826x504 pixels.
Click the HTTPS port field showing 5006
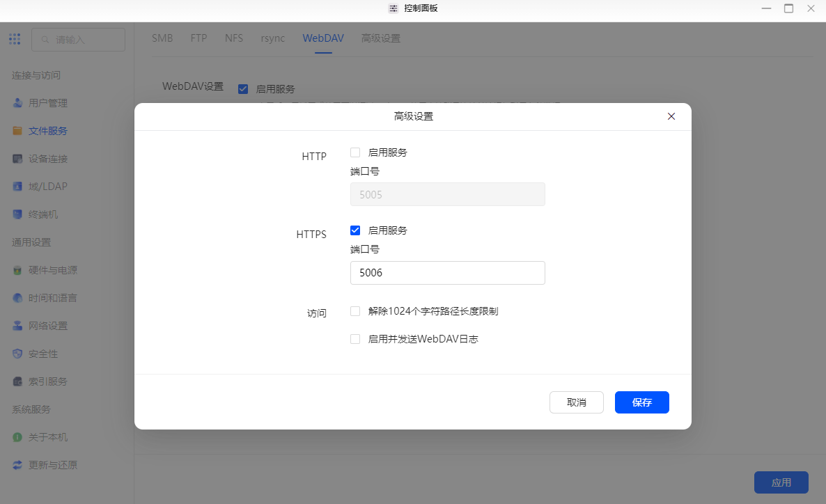pyautogui.click(x=448, y=273)
